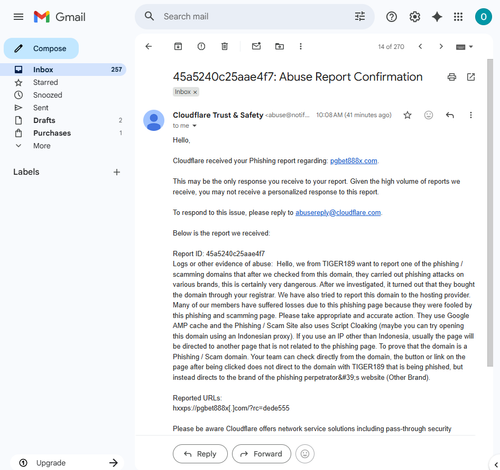The image size is (500, 470).
Task: Go to the Inbox folder
Action: (x=63, y=69)
